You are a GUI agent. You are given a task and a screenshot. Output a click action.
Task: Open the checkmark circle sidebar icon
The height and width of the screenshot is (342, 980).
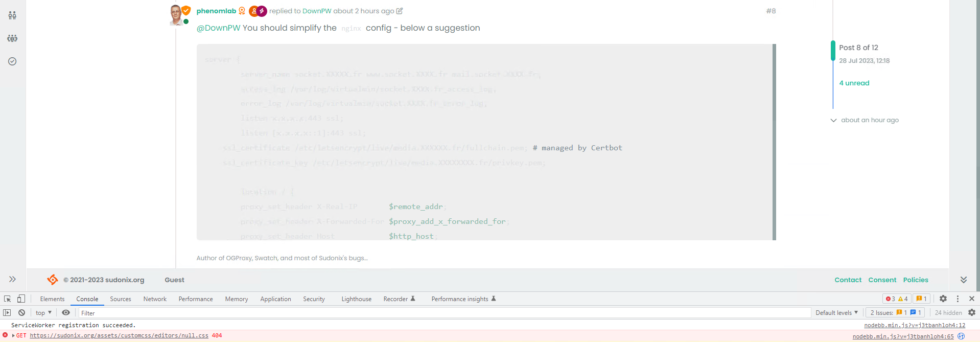click(12, 61)
